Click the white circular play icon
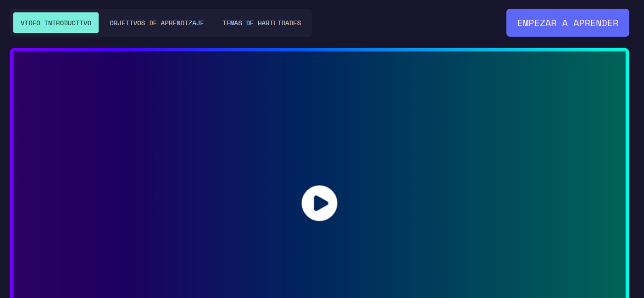Viewport: 644px width, 298px height. [x=319, y=203]
